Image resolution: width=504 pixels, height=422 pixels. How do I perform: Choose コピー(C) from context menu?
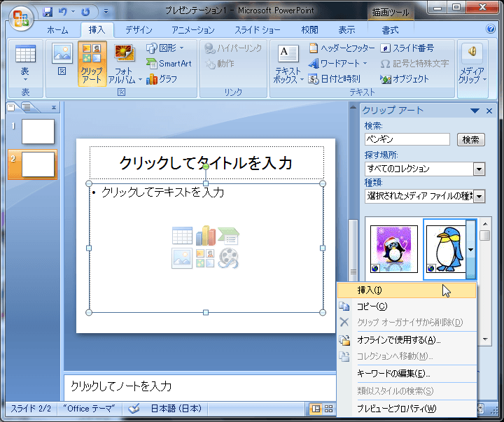click(x=406, y=307)
